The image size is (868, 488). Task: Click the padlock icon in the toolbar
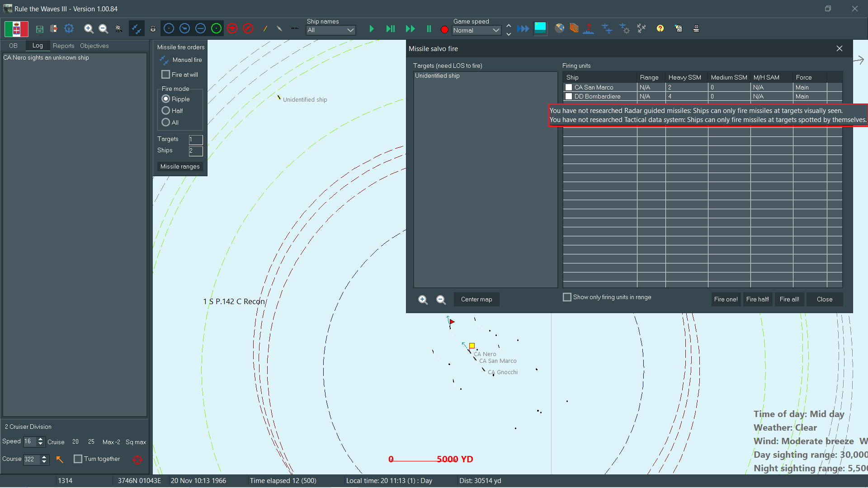click(x=153, y=29)
